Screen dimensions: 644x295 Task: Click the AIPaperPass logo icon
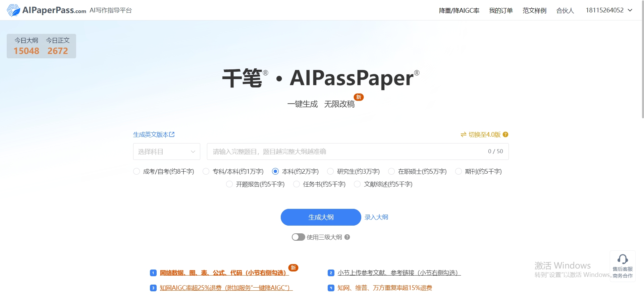pyautogui.click(x=13, y=10)
